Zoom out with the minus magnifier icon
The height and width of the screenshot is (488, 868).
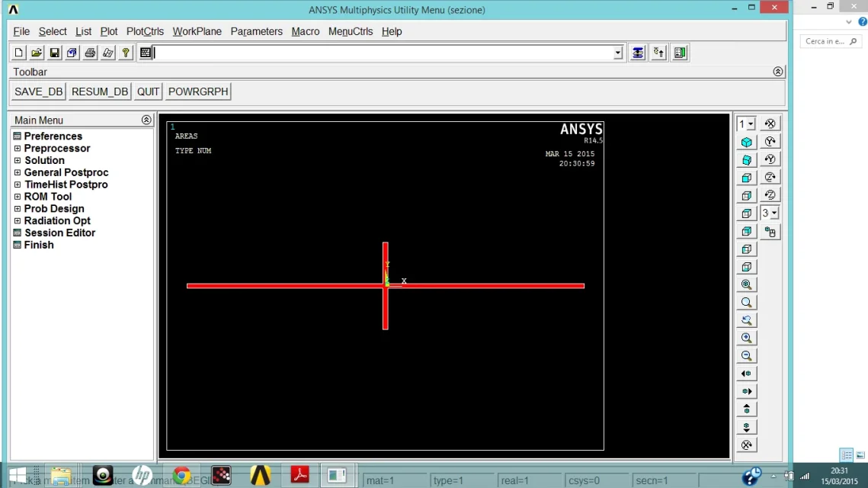(x=747, y=355)
